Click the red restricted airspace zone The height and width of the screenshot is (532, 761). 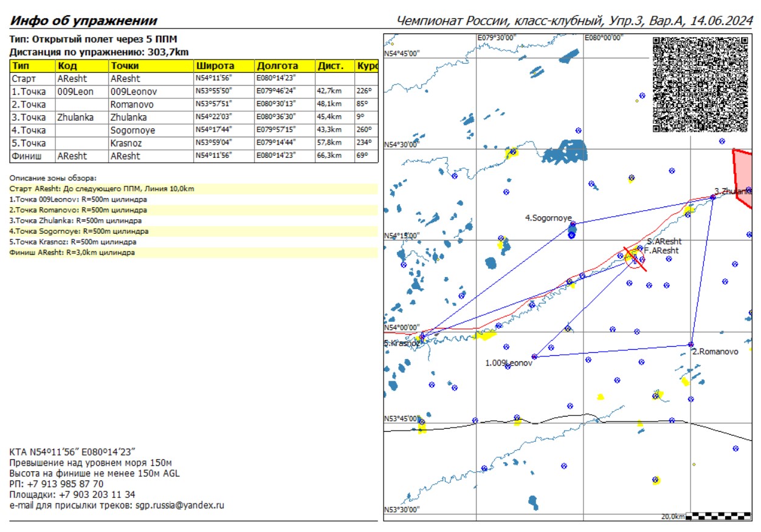tap(744, 176)
